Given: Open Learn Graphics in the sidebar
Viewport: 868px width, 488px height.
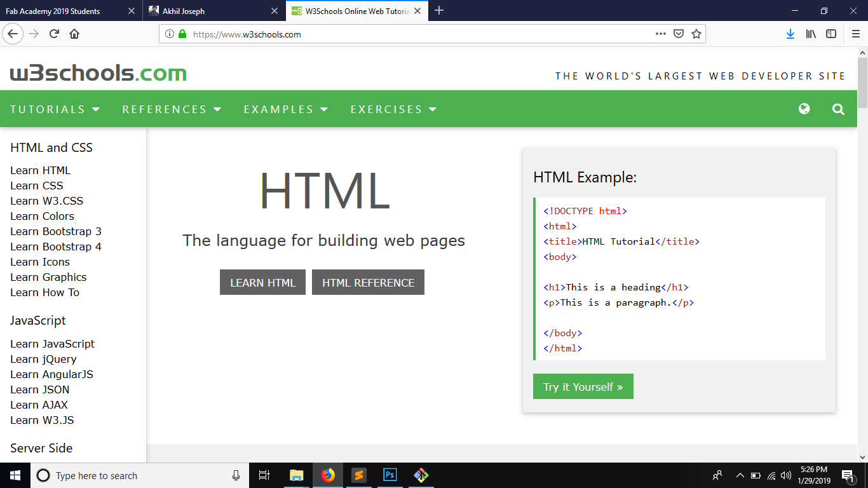Looking at the screenshot, I should pos(48,277).
